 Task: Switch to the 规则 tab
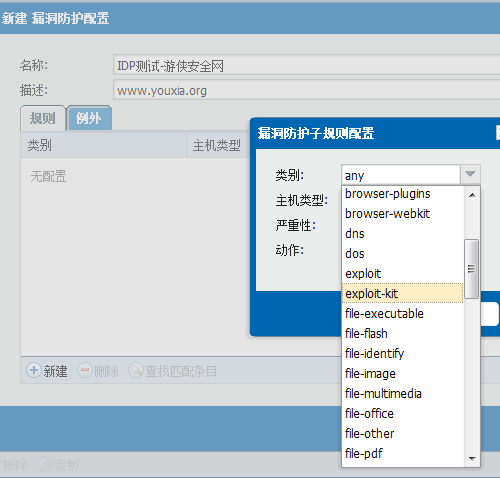[43, 118]
